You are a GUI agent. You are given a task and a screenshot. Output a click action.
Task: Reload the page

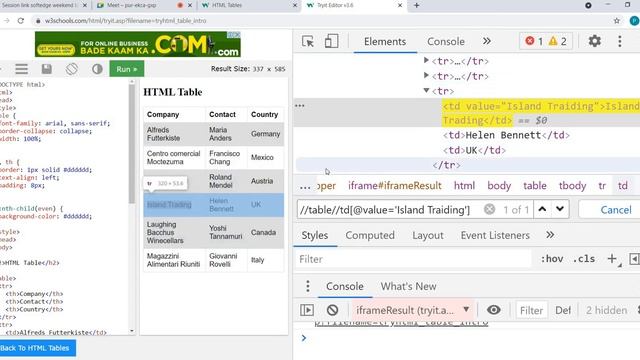(21, 20)
